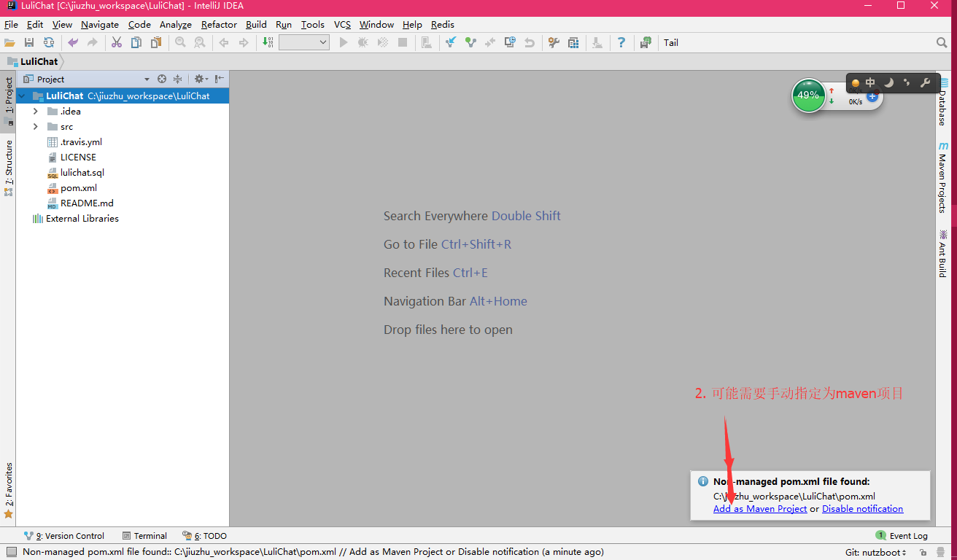The image size is (957, 560).
Task: Open the Event Log button
Action: (x=902, y=536)
